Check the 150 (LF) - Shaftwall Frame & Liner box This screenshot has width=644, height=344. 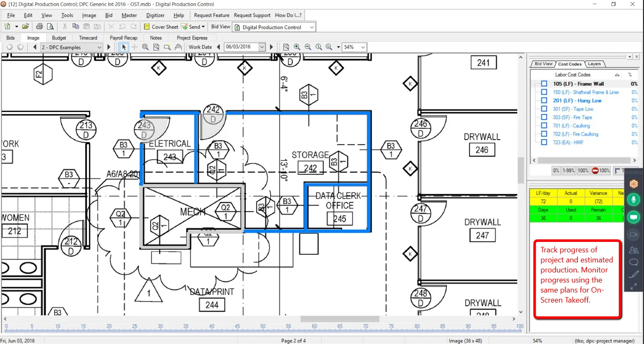click(544, 92)
